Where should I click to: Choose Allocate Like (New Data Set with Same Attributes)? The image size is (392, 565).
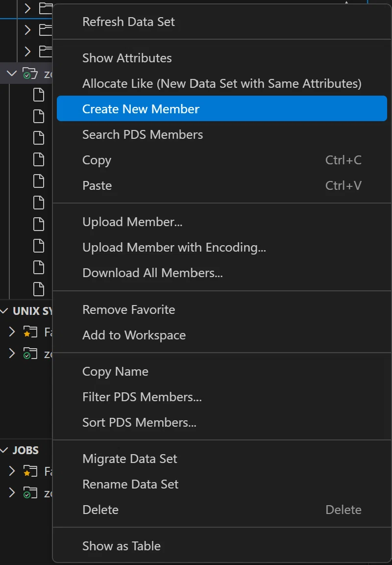tap(222, 83)
